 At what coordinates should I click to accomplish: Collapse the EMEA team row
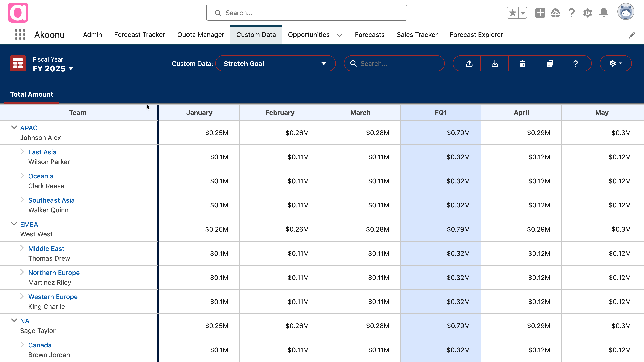pos(14,224)
